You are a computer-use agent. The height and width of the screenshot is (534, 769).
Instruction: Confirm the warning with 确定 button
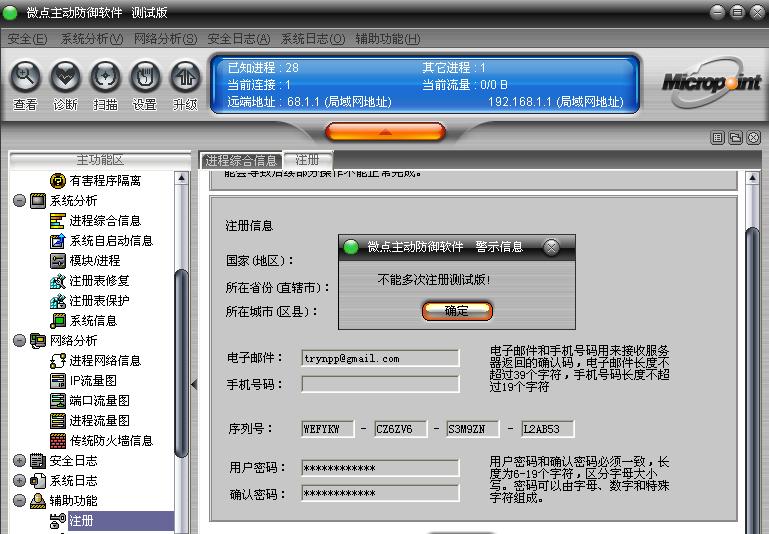click(457, 311)
